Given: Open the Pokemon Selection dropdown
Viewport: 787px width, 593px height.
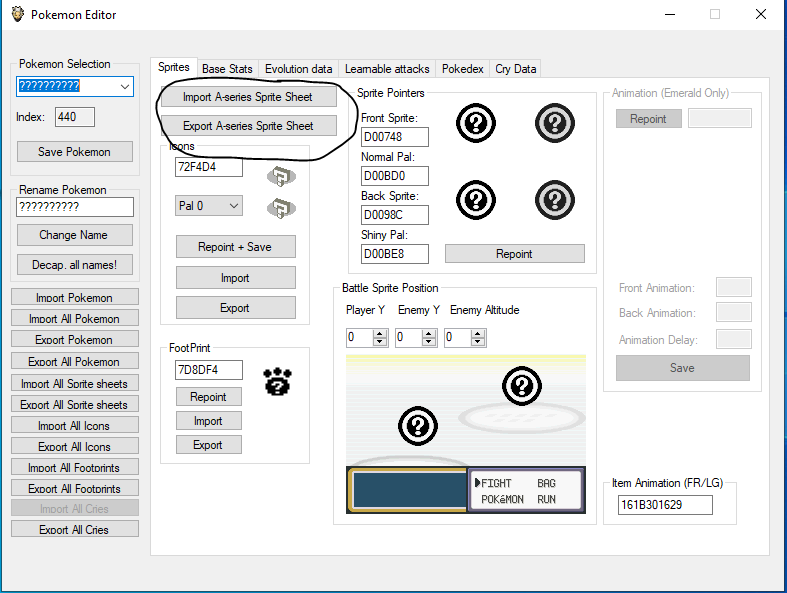Looking at the screenshot, I should point(125,87).
